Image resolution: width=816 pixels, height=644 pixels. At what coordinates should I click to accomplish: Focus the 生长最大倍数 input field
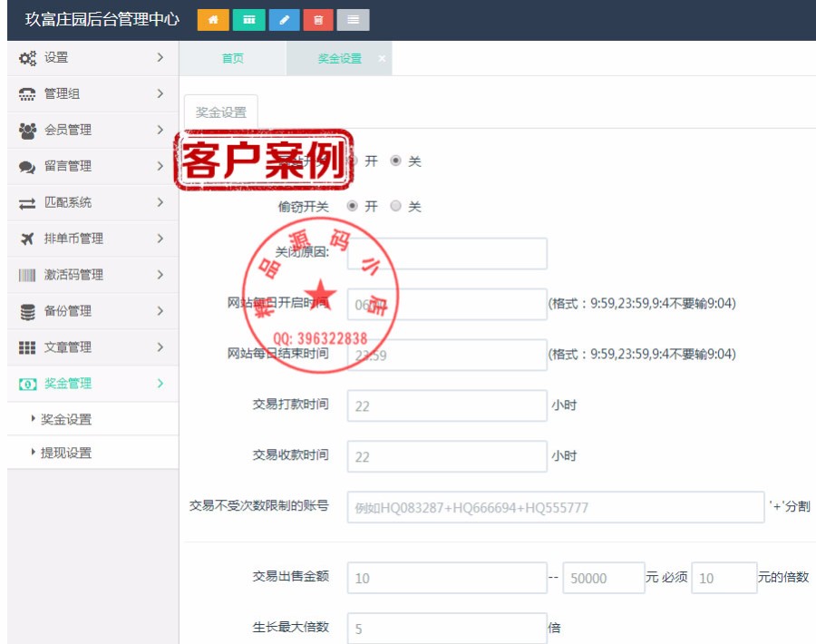[447, 628]
